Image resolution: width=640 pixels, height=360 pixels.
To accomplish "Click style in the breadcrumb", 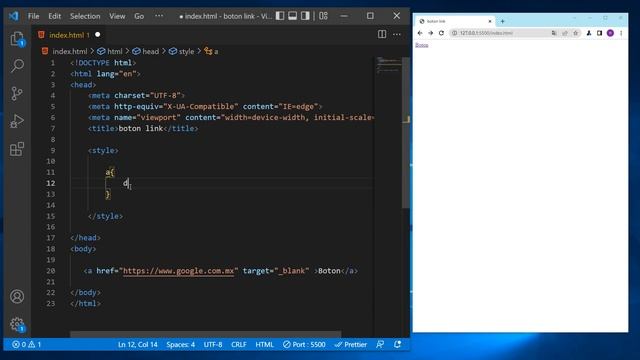I will click(x=186, y=51).
